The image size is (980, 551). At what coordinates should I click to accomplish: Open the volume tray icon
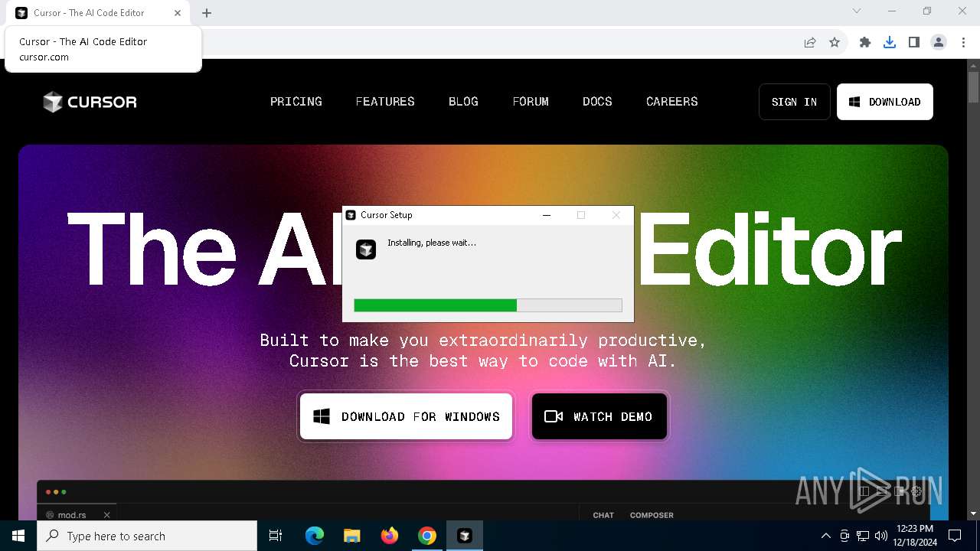point(881,536)
